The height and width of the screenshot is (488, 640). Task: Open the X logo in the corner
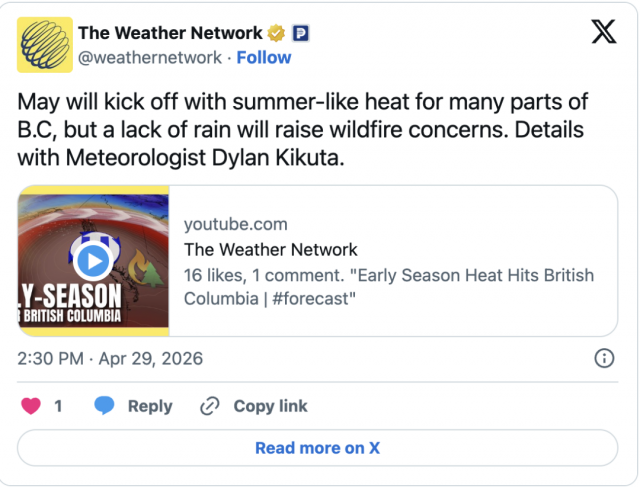click(x=604, y=32)
